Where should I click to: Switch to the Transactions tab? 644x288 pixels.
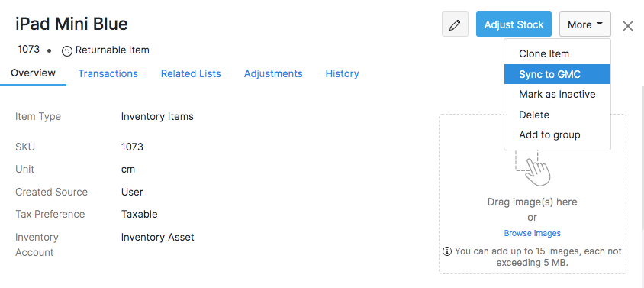pyautogui.click(x=108, y=73)
